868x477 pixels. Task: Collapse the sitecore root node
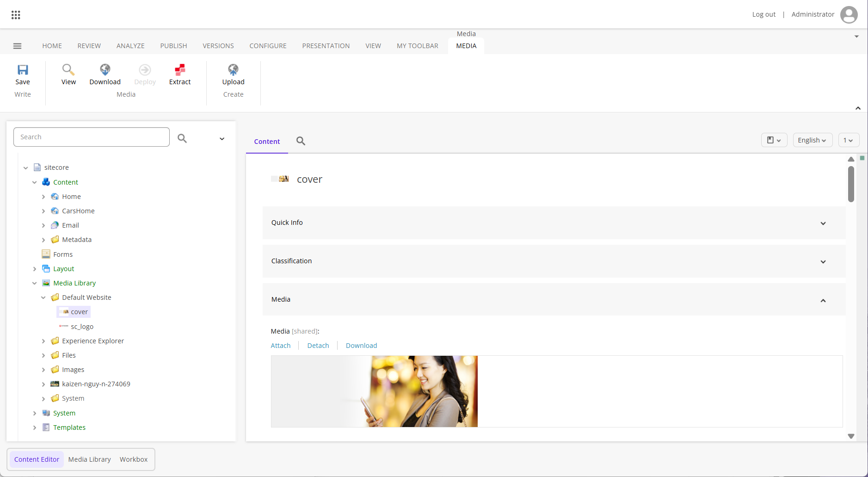pos(26,168)
